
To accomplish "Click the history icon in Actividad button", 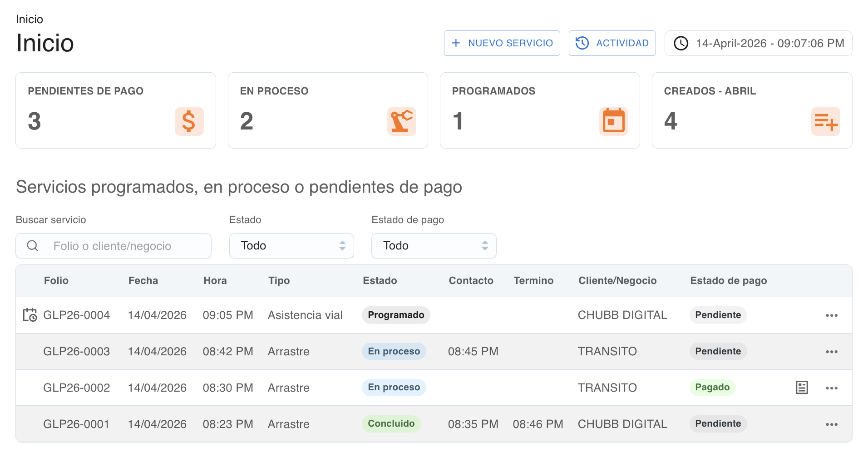I will (x=582, y=43).
